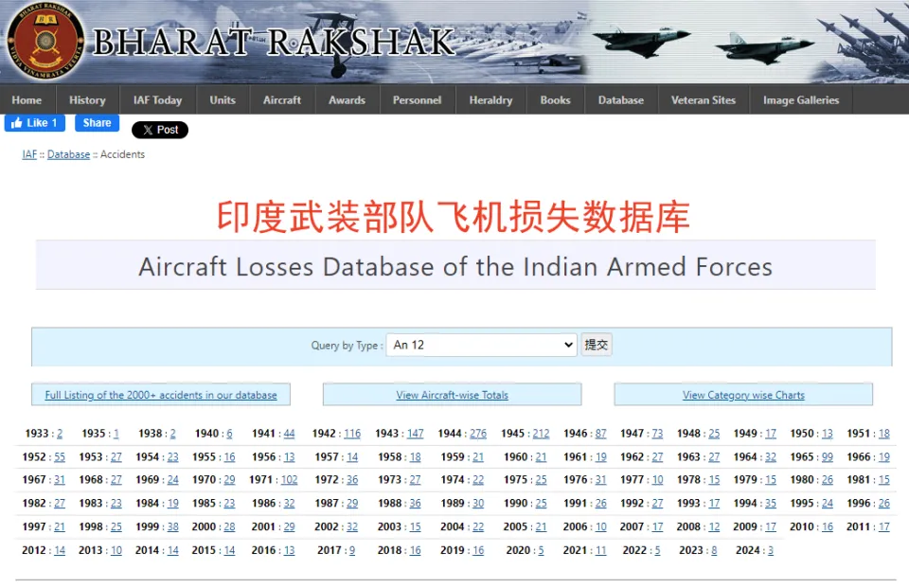The width and height of the screenshot is (909, 588).
Task: Open the Veteran Sites menu
Action: (x=704, y=99)
